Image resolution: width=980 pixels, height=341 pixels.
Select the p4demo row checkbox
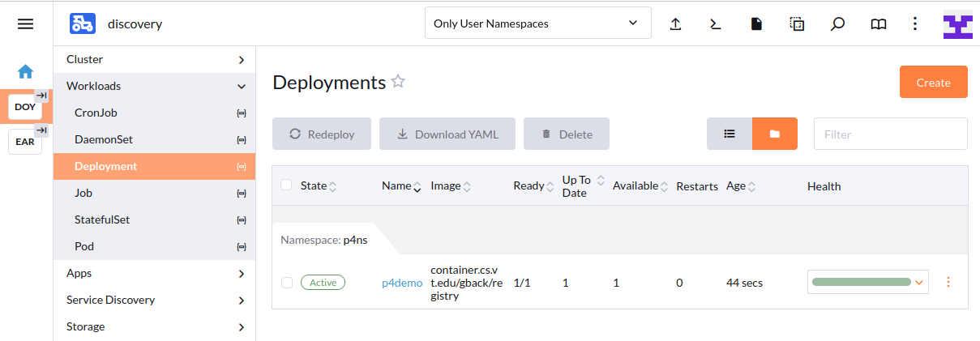286,283
